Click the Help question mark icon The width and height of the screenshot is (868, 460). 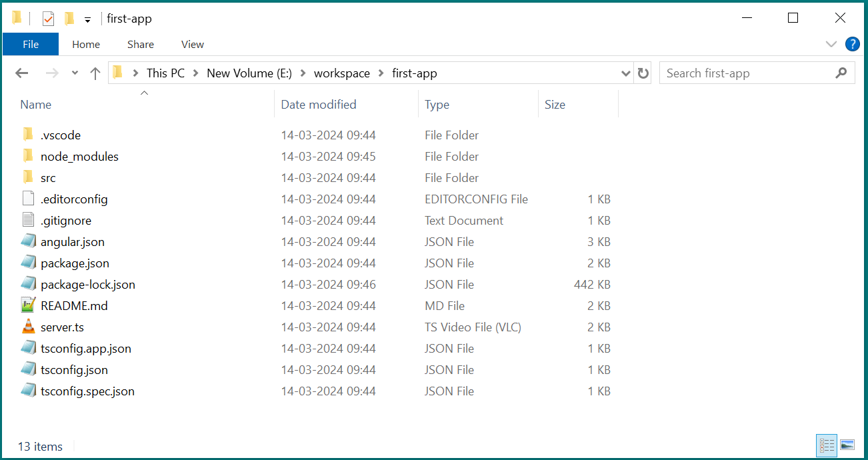852,44
